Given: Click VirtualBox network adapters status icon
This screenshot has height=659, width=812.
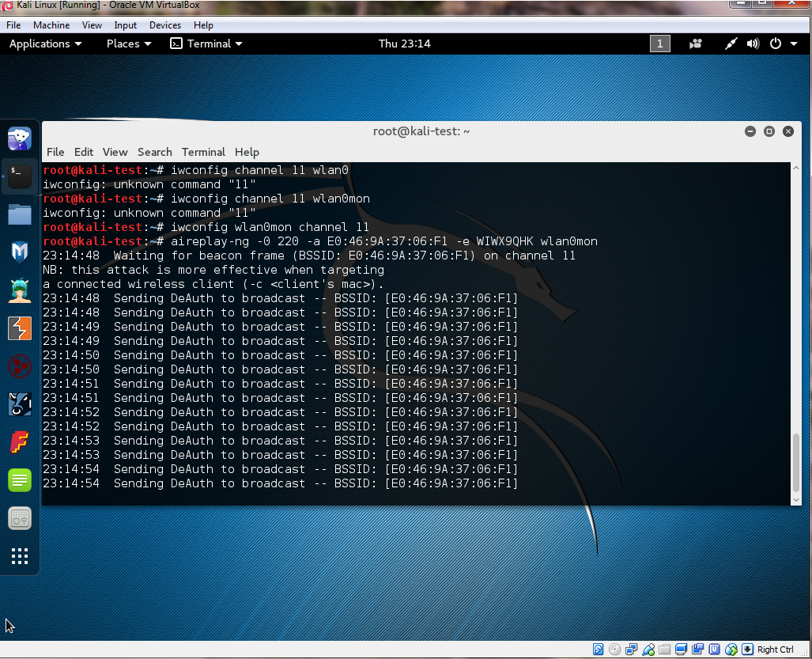Looking at the screenshot, I should pyautogui.click(x=631, y=650).
